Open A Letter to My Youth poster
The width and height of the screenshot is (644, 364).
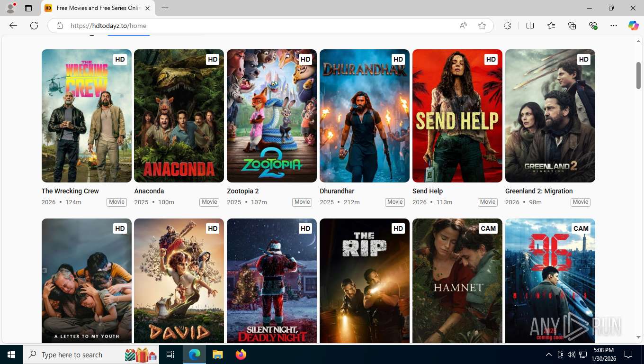pos(87,281)
